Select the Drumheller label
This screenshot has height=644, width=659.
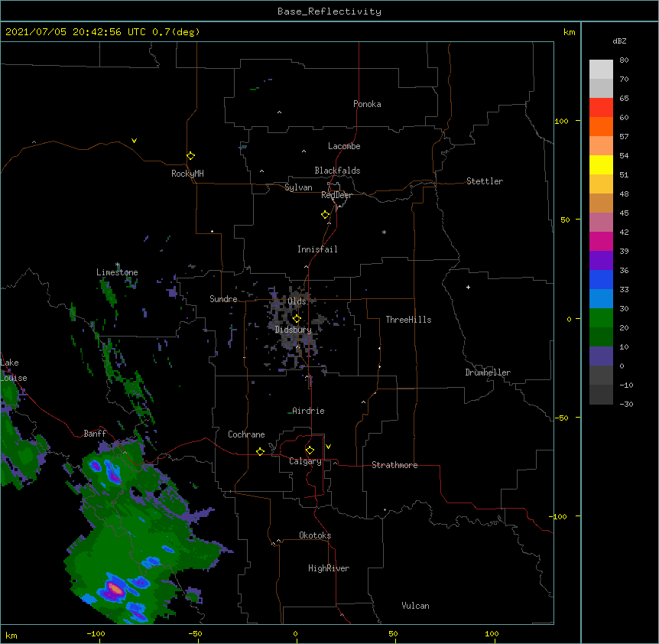(488, 372)
